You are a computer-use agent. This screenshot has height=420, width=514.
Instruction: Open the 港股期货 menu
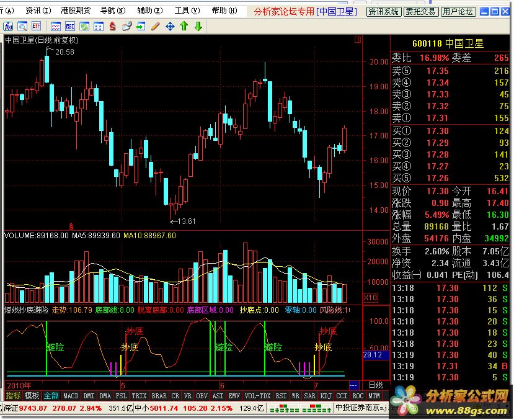click(76, 11)
